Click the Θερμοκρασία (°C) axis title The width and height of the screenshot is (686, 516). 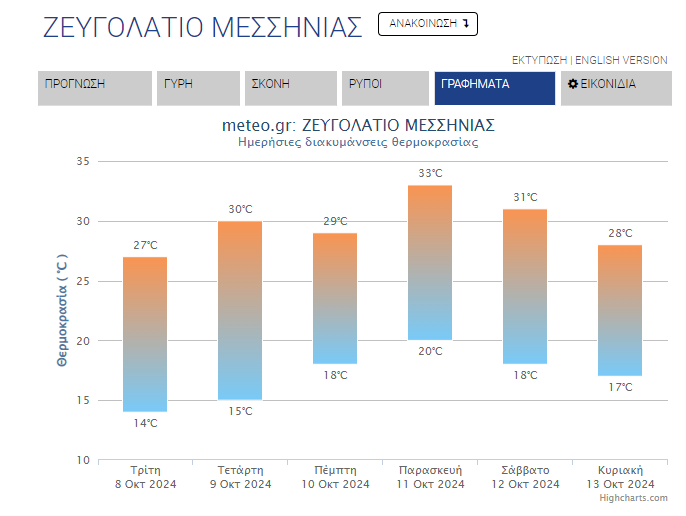(x=62, y=310)
